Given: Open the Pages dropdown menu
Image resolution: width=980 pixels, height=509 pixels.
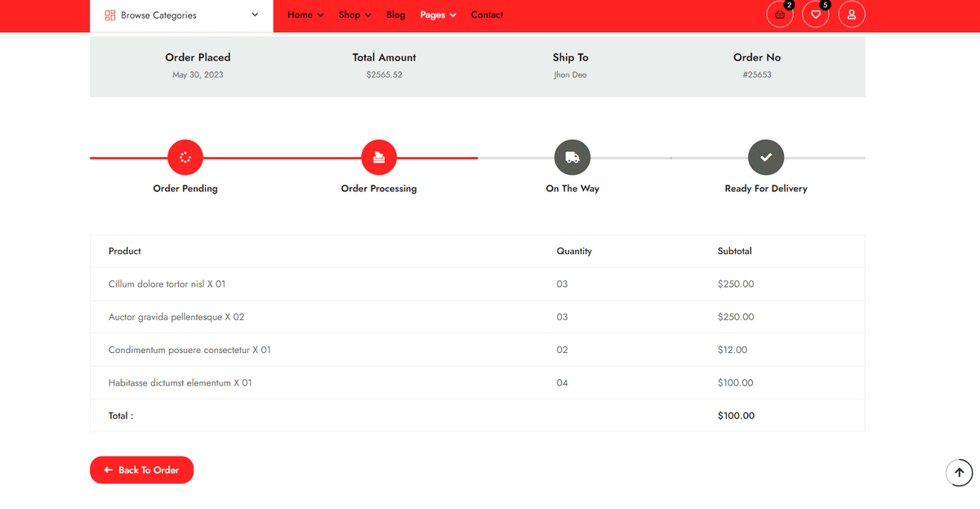Looking at the screenshot, I should [x=438, y=15].
